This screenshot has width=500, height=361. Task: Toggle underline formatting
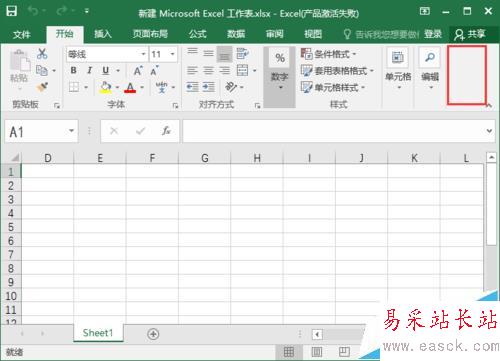pos(106,70)
